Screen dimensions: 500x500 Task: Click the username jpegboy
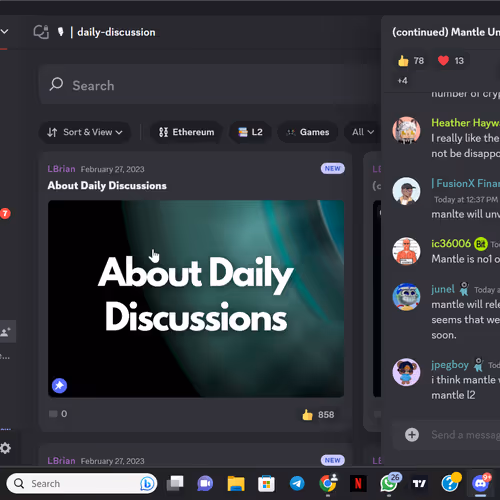450,365
